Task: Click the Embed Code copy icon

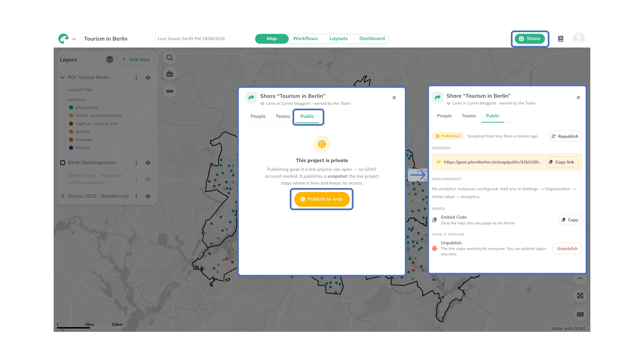Action: (435, 220)
